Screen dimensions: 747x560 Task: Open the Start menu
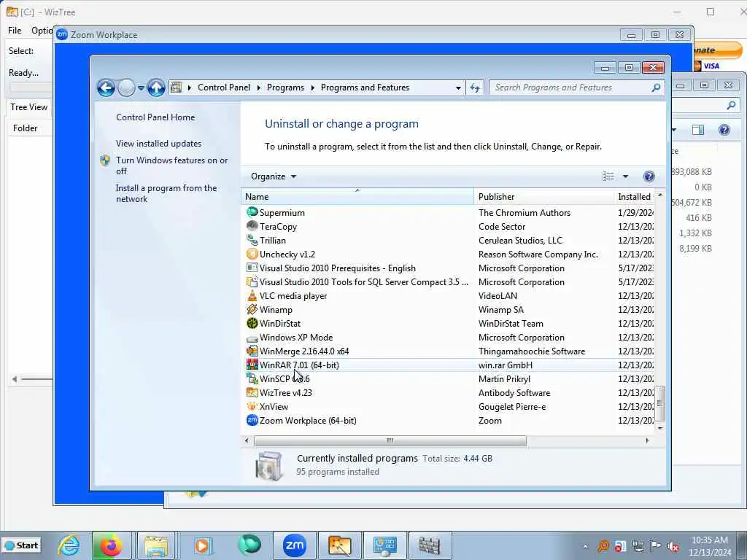22,545
